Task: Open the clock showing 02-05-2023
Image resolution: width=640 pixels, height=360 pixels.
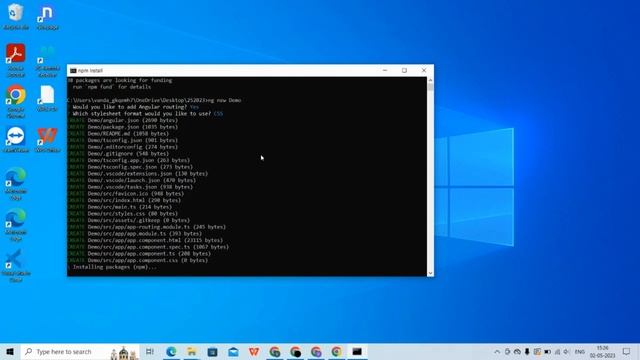Action: coord(602,351)
